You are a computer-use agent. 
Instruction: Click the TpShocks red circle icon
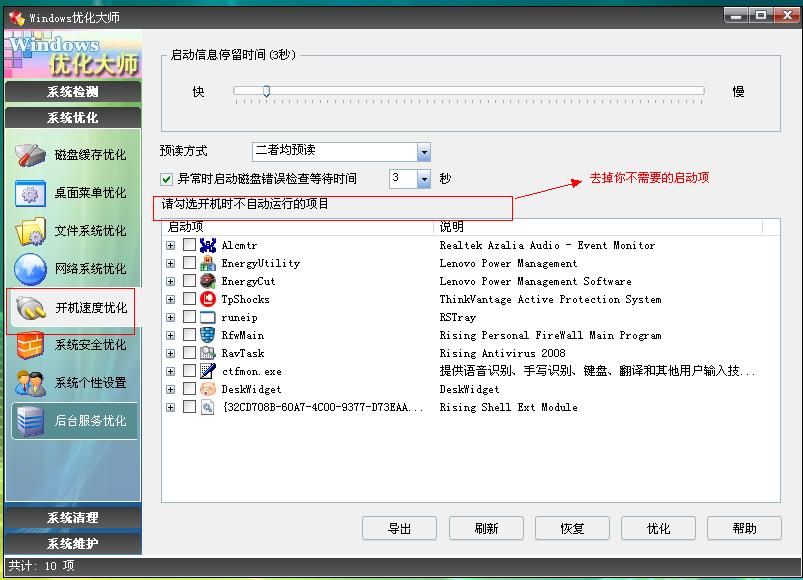tap(208, 299)
